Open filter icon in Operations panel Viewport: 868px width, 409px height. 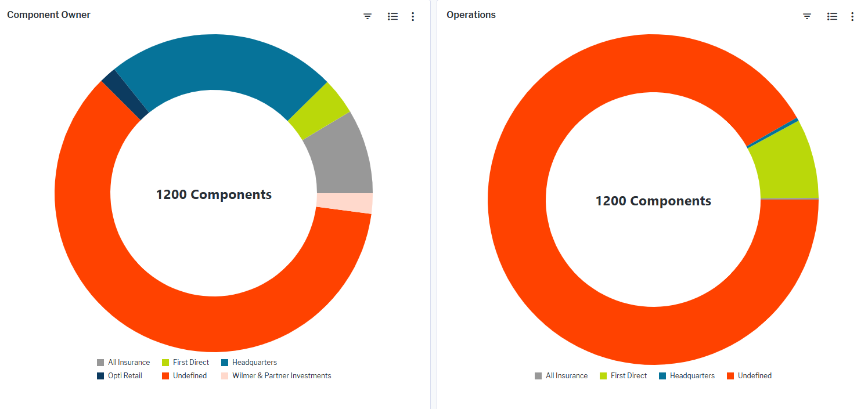point(807,16)
